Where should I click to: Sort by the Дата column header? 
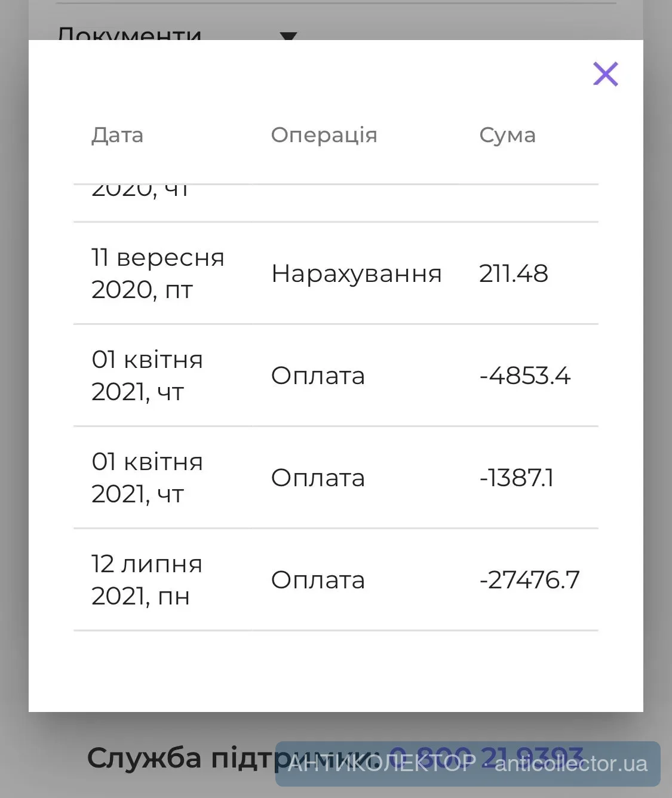[x=117, y=135]
